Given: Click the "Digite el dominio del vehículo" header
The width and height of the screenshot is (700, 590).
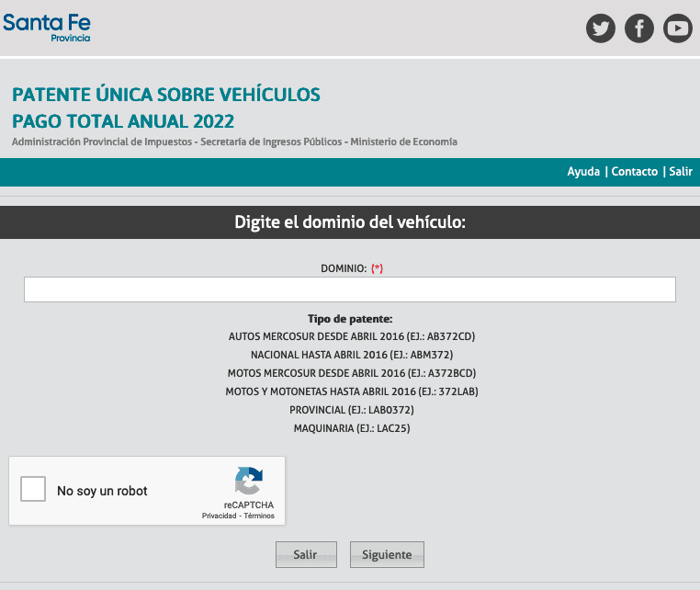Looking at the screenshot, I should tap(350, 221).
